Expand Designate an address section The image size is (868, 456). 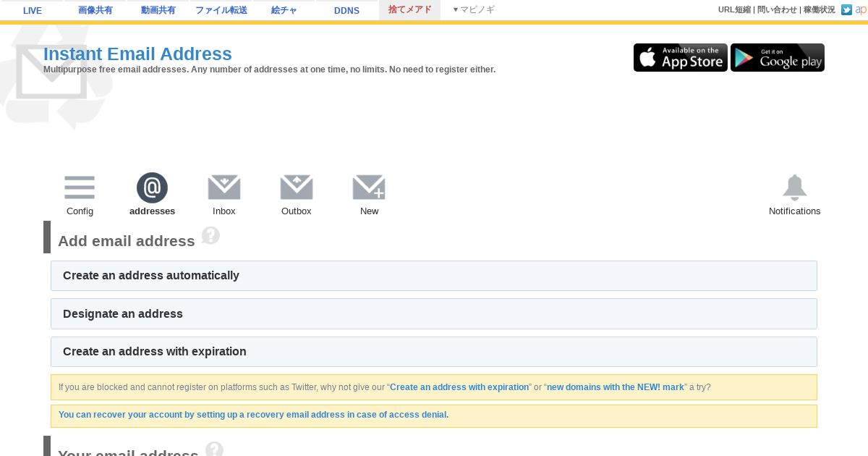[434, 313]
